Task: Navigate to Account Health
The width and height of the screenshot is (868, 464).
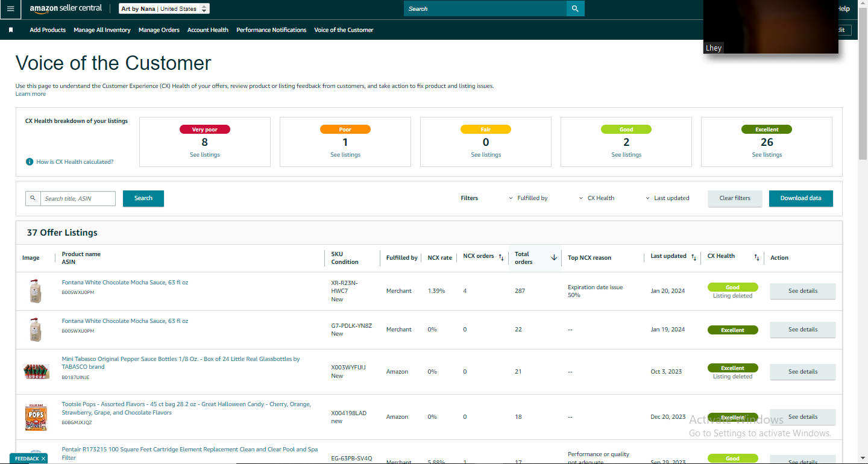Action: point(208,30)
